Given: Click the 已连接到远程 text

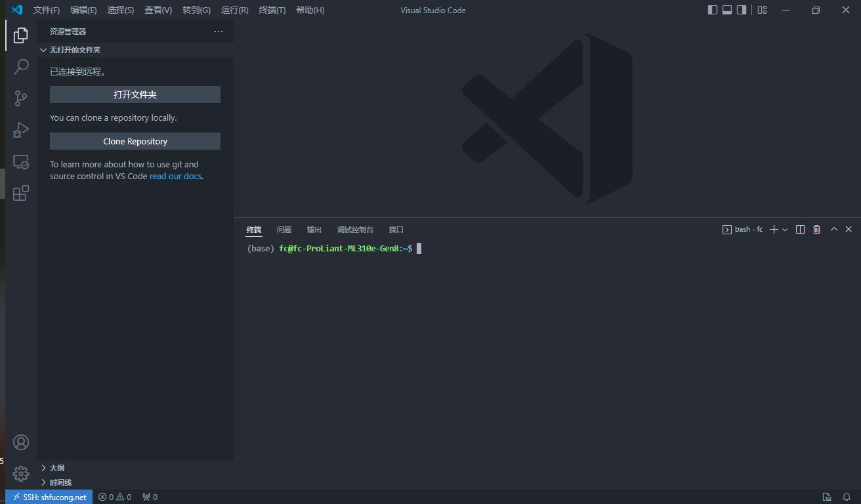Looking at the screenshot, I should pos(77,72).
